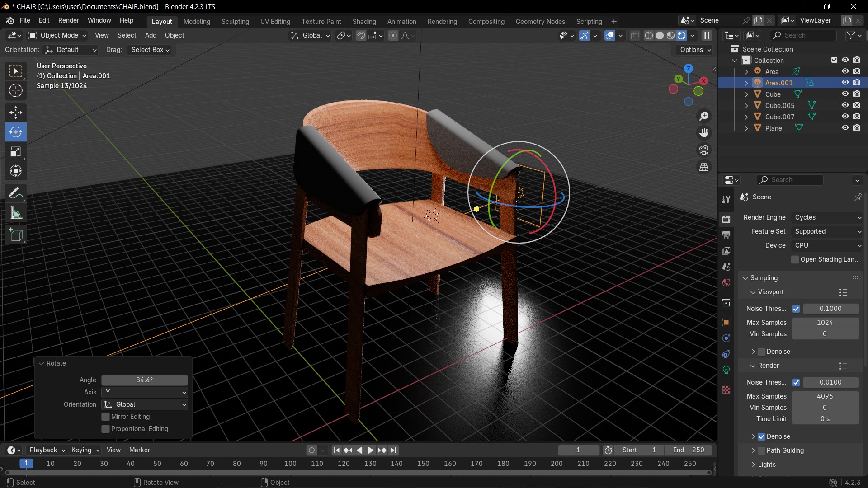Open Device CPU dropdown
The height and width of the screenshot is (488, 868).
827,245
